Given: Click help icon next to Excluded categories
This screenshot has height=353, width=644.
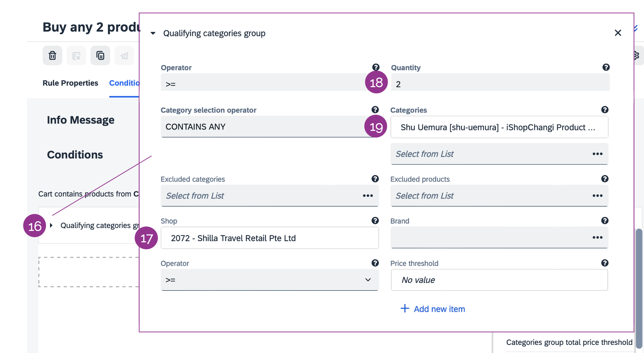Looking at the screenshot, I should (375, 179).
